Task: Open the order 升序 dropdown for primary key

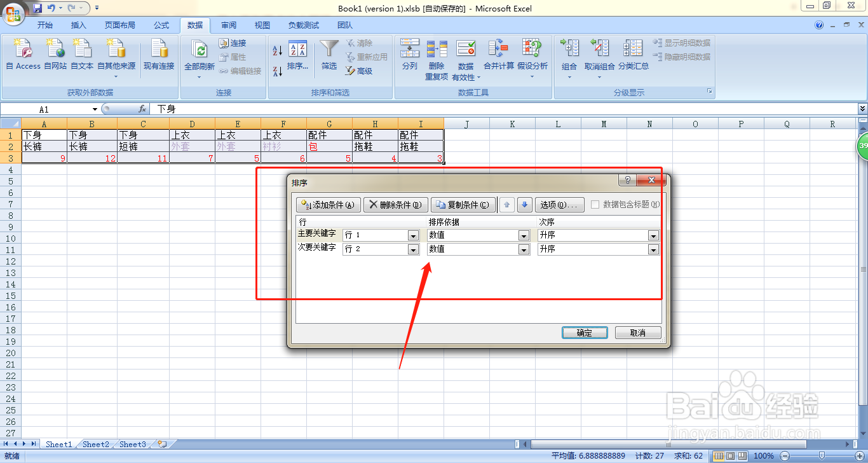Action: coord(653,235)
